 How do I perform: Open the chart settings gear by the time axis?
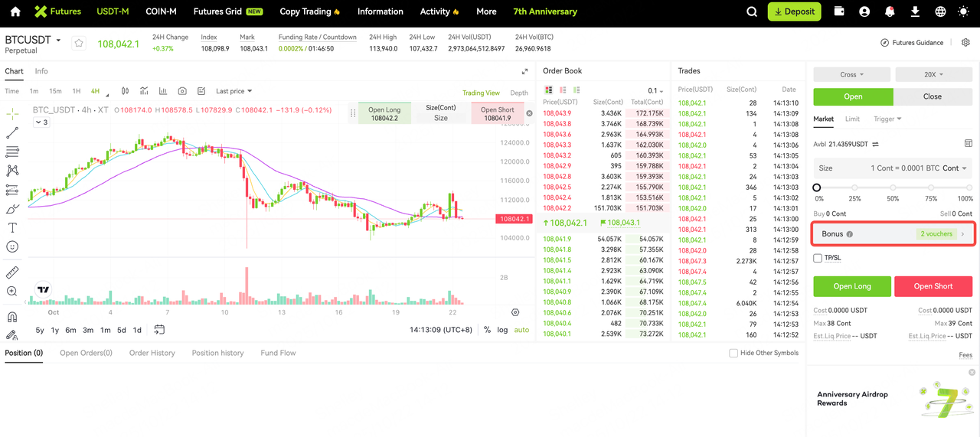click(x=515, y=312)
